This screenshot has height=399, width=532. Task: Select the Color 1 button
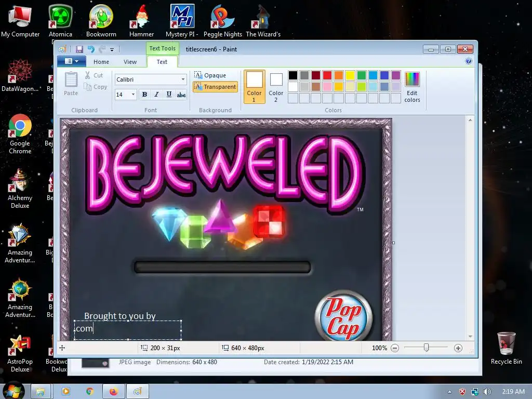point(254,87)
